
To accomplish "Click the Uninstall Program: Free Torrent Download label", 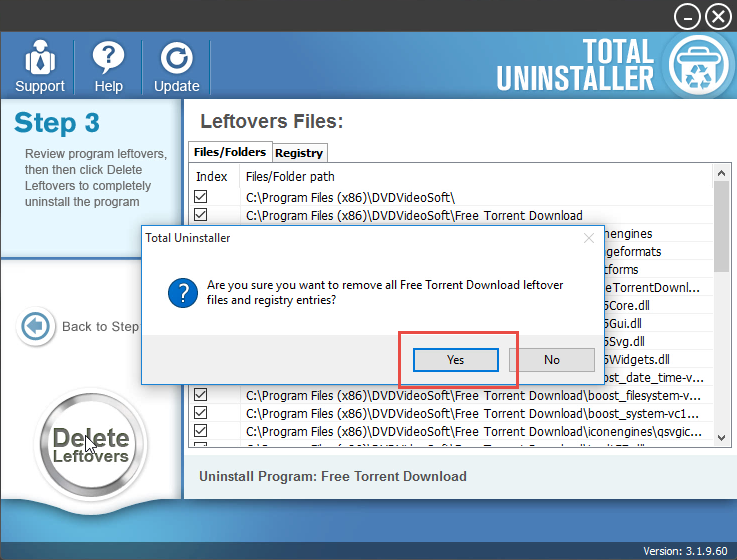I will click(x=333, y=476).
